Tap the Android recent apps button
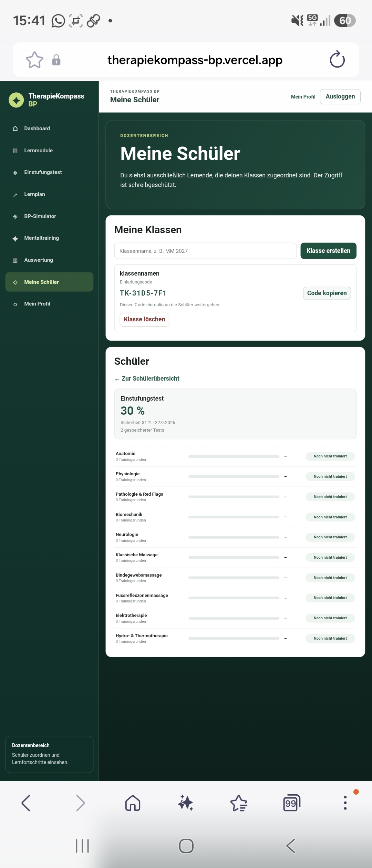This screenshot has height=868, width=372. click(x=82, y=846)
